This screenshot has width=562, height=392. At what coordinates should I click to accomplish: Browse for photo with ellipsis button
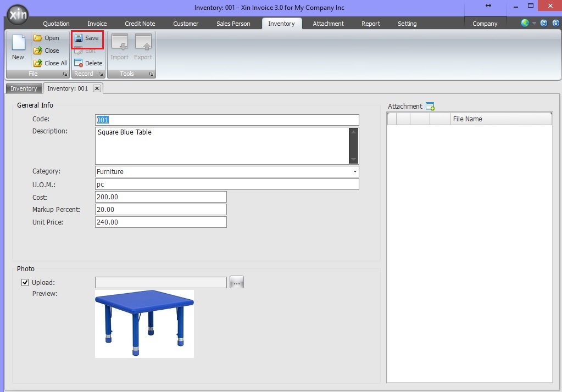point(237,282)
